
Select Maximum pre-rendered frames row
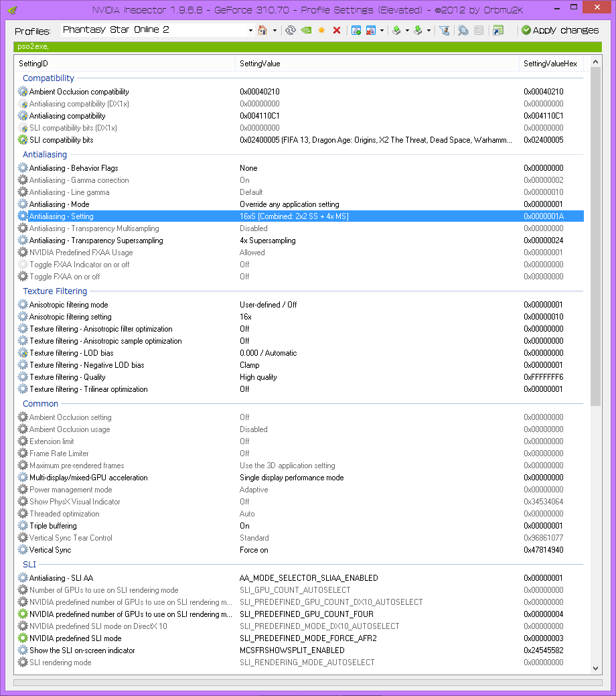pyautogui.click(x=300, y=465)
